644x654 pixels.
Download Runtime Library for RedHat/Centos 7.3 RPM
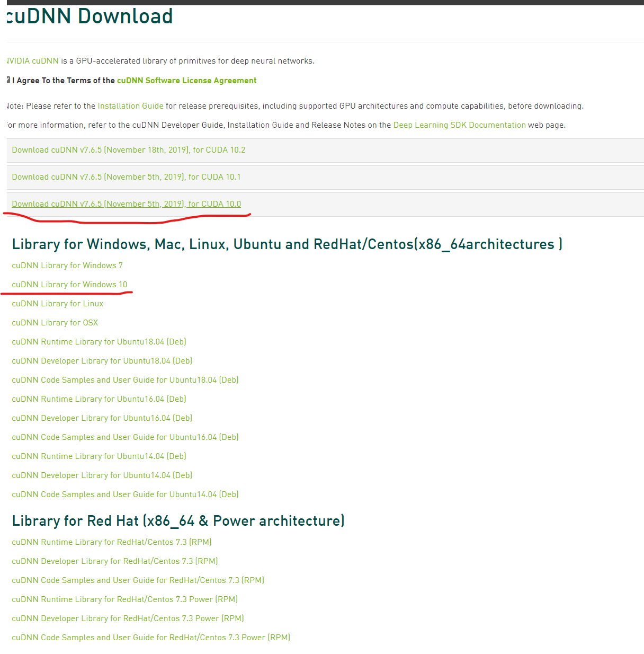112,542
